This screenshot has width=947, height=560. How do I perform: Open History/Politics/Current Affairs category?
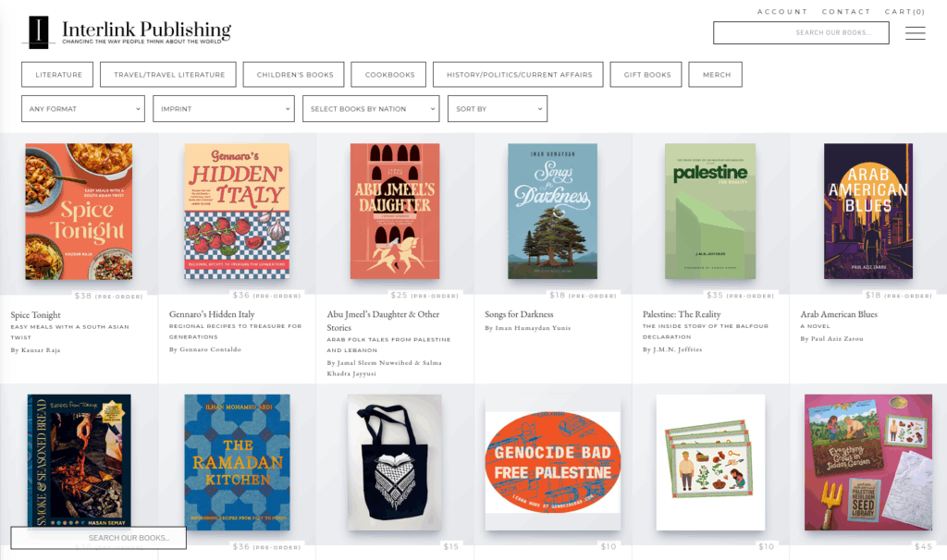click(x=518, y=75)
